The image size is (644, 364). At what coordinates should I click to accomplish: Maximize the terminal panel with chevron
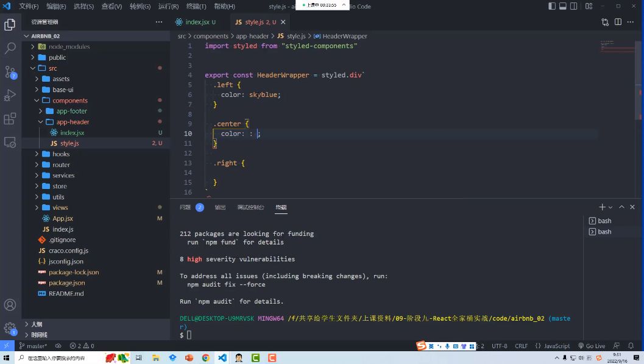point(621,207)
